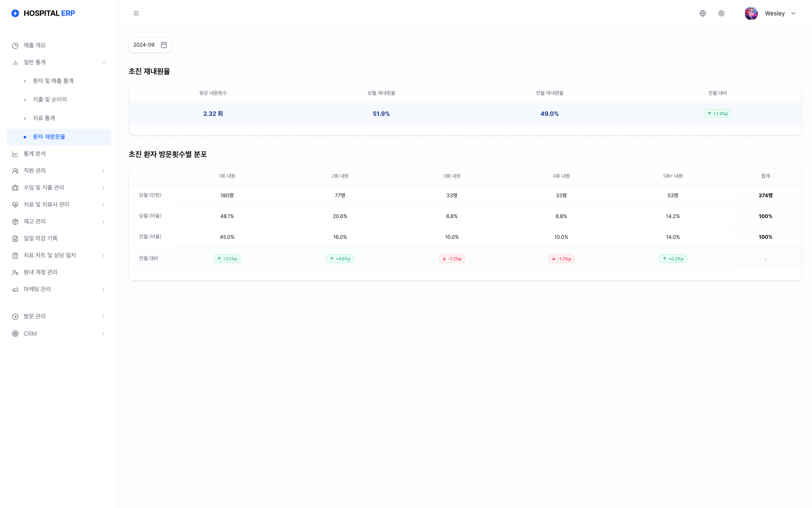Click the 180명 cell

pos(227,196)
